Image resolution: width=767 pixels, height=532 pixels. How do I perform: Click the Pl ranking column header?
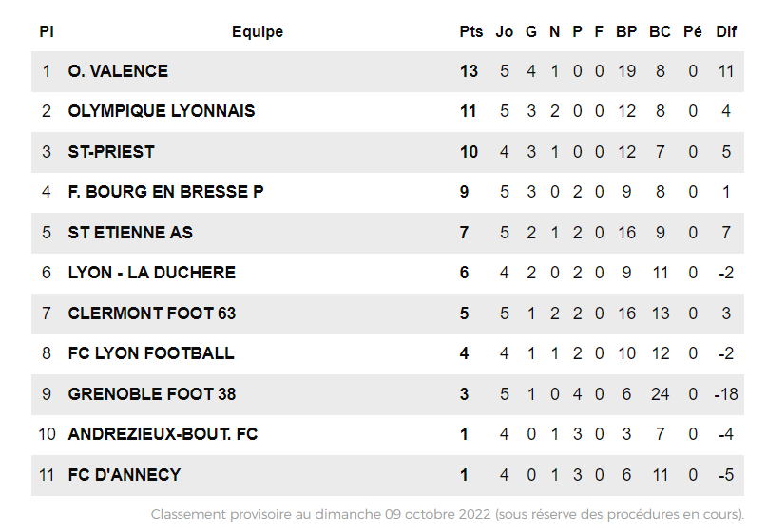point(47,31)
